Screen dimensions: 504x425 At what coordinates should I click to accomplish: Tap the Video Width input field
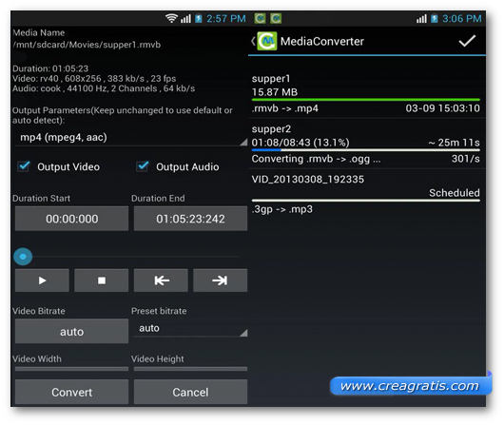(x=71, y=369)
